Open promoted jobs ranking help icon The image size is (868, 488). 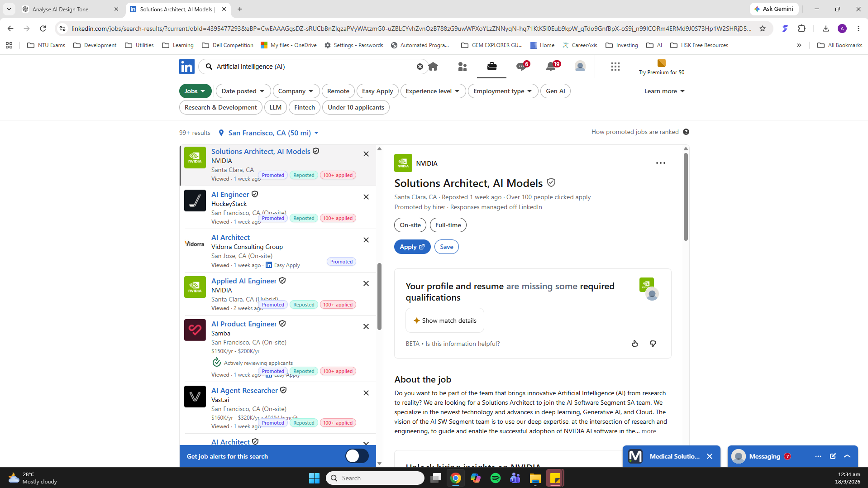coord(686,132)
